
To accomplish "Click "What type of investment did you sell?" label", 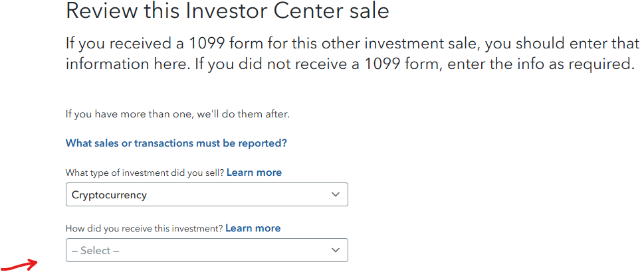I will pos(145,172).
